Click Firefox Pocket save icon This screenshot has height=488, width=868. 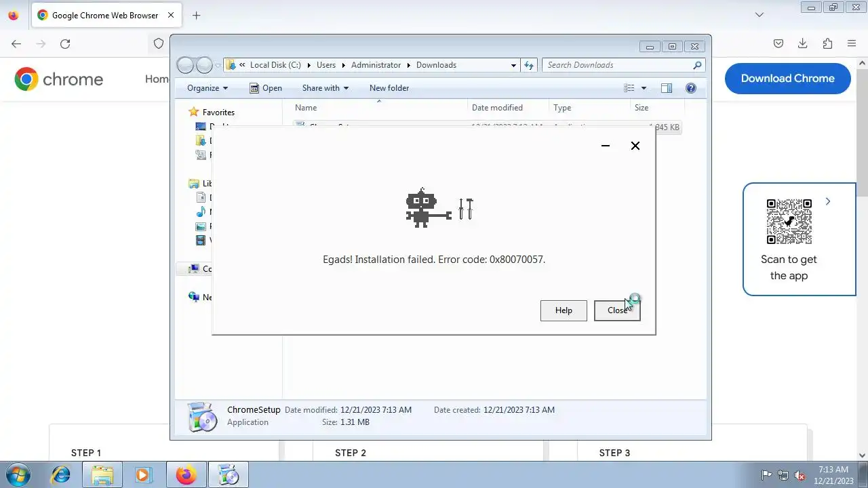(x=778, y=43)
